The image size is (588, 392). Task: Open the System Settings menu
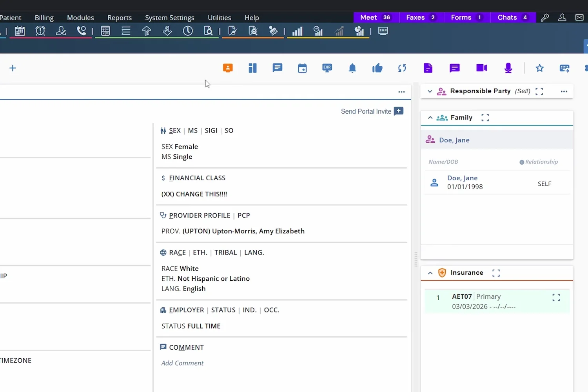pos(170,18)
